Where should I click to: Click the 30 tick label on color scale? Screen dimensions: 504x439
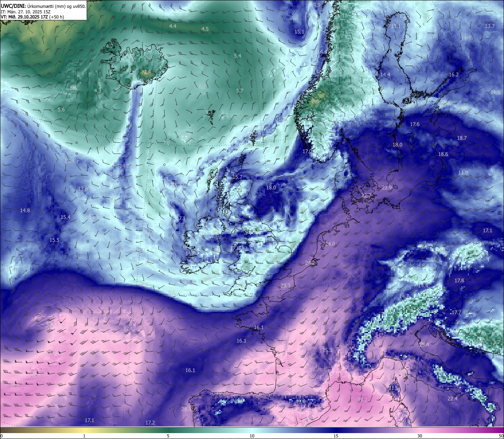coord(420,436)
